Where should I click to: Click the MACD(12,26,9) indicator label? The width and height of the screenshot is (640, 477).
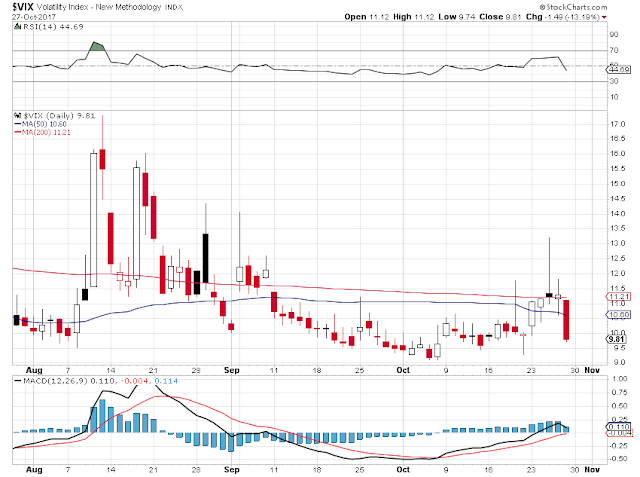(x=55, y=381)
